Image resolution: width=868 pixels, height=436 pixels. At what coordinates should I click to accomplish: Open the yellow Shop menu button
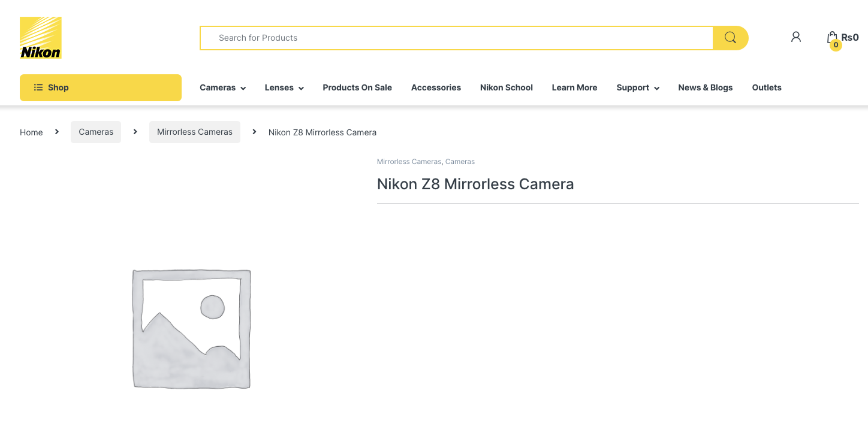click(101, 87)
